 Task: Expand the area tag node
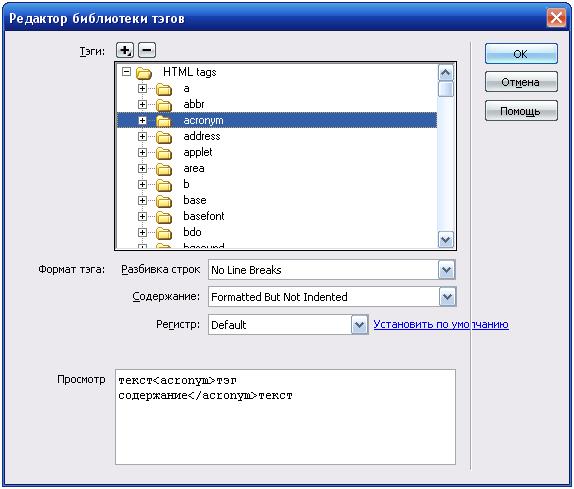(142, 168)
